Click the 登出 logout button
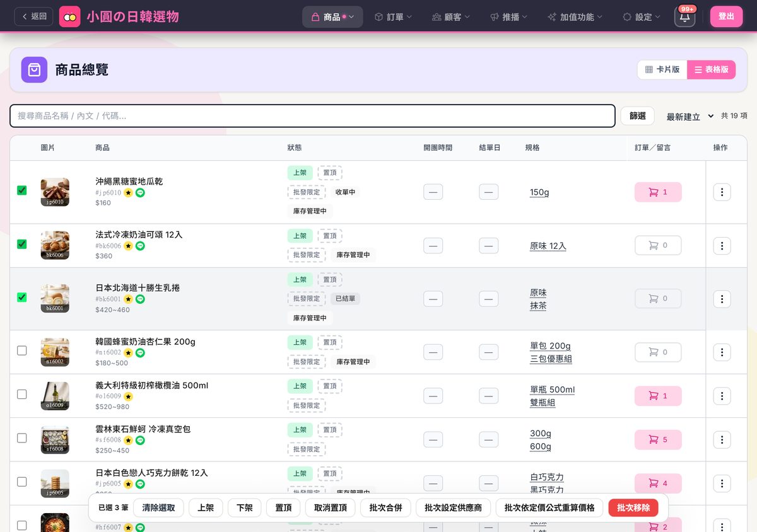757x532 pixels. (x=726, y=16)
